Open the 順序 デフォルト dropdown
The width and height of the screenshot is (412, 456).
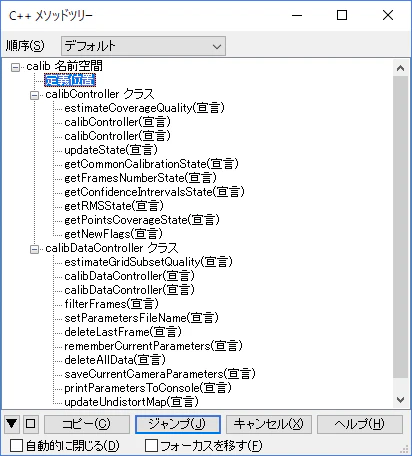pos(143,46)
